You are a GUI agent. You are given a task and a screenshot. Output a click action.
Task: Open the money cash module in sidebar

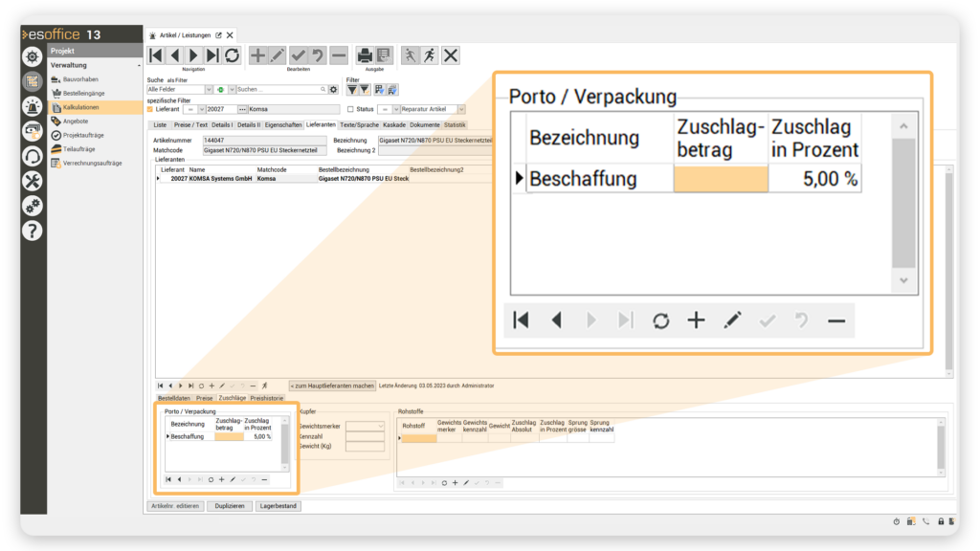(33, 131)
